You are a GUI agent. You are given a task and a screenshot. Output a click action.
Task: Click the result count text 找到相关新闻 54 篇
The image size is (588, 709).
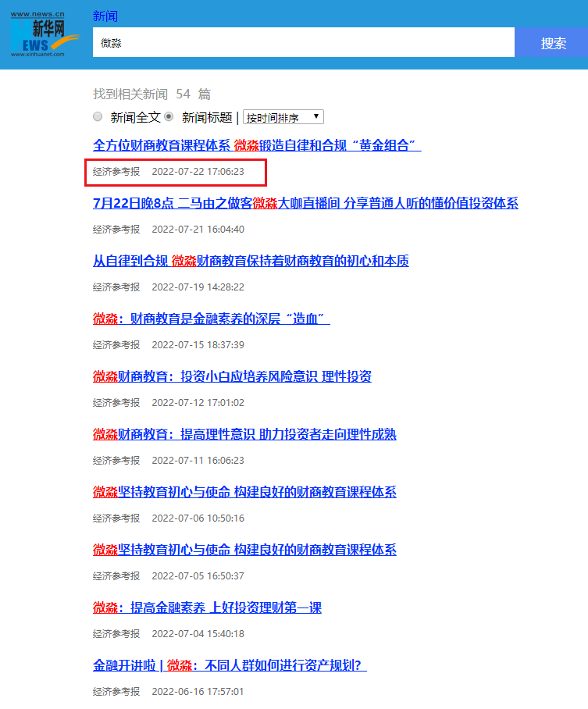point(152,94)
